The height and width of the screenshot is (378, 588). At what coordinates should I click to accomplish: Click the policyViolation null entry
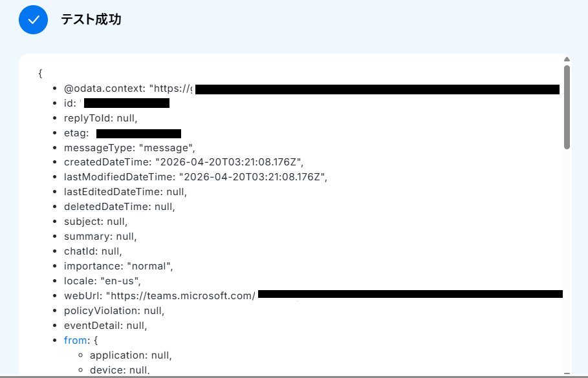tap(114, 311)
